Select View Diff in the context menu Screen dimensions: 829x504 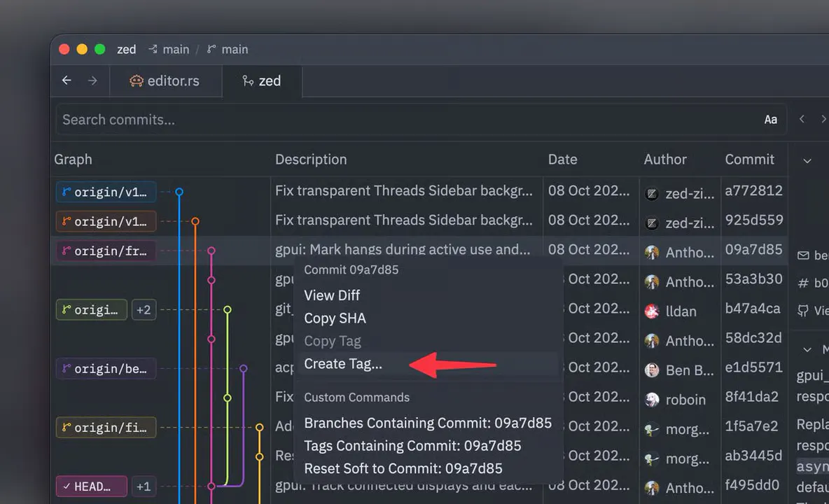332,295
